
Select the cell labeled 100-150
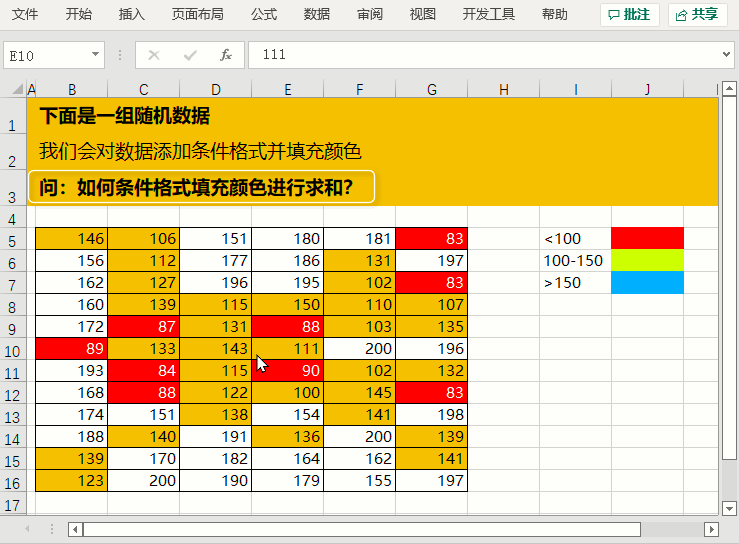click(575, 260)
